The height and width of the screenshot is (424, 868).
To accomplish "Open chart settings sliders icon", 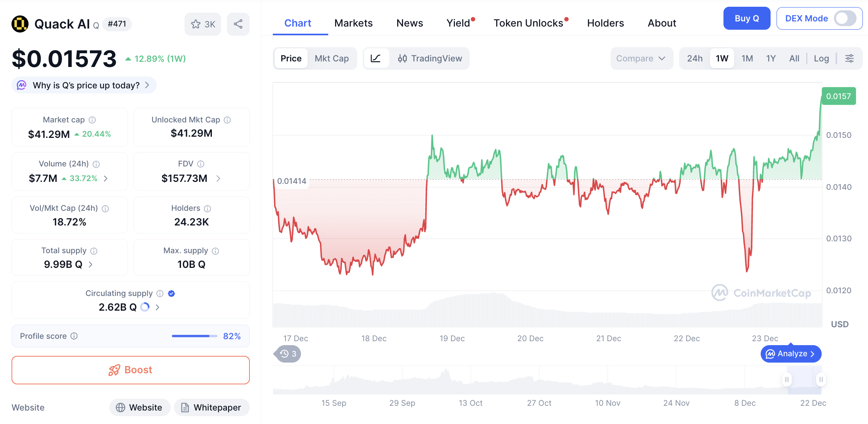I will (849, 59).
